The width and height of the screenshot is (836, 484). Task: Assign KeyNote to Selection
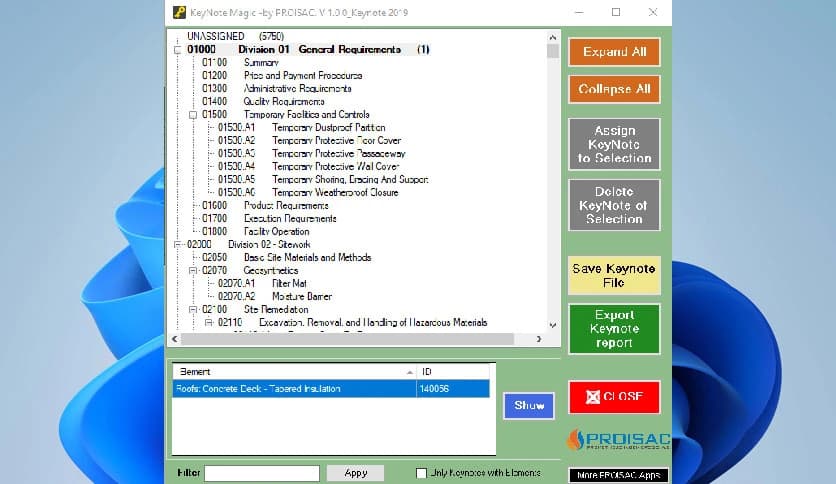tap(614, 144)
